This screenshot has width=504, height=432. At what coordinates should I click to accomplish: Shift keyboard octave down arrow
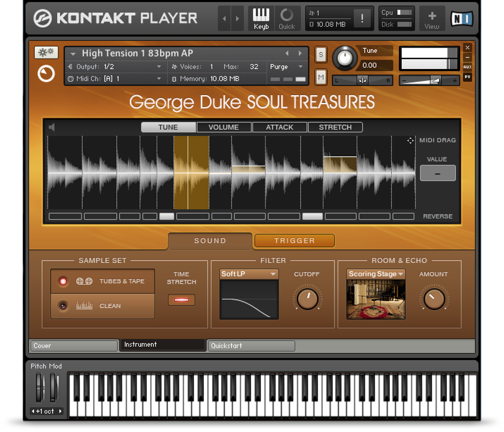pos(33,411)
